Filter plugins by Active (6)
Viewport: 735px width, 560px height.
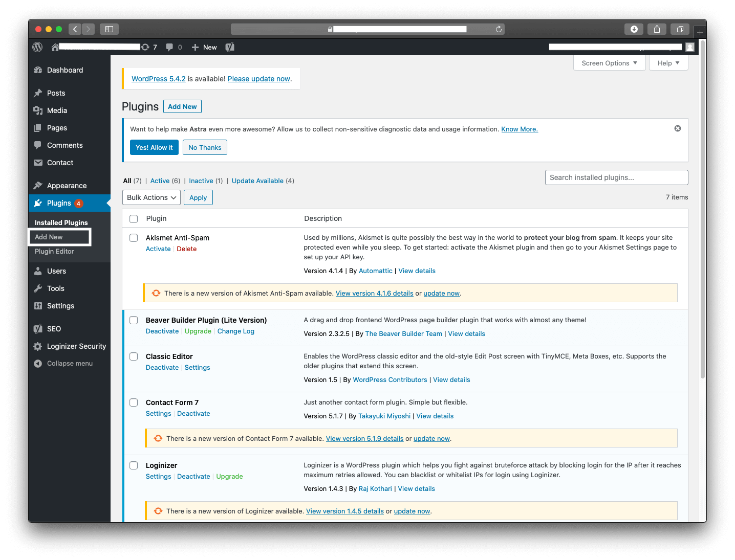coord(165,181)
